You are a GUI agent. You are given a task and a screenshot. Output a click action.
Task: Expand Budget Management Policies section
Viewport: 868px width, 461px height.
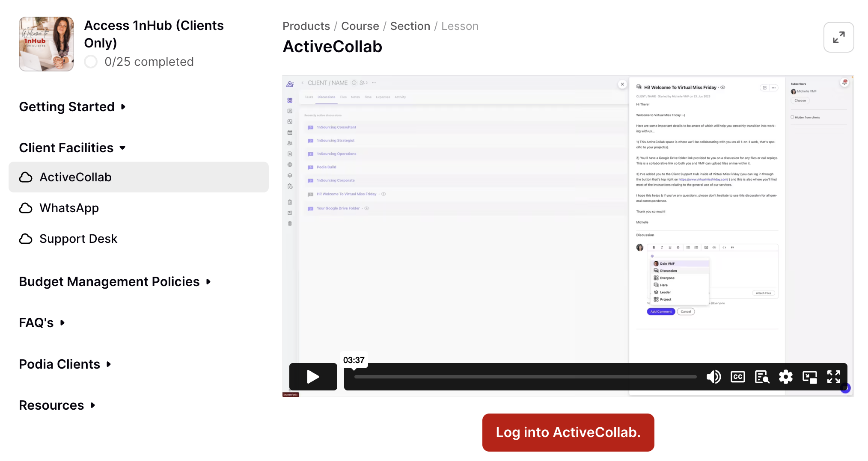tap(115, 281)
